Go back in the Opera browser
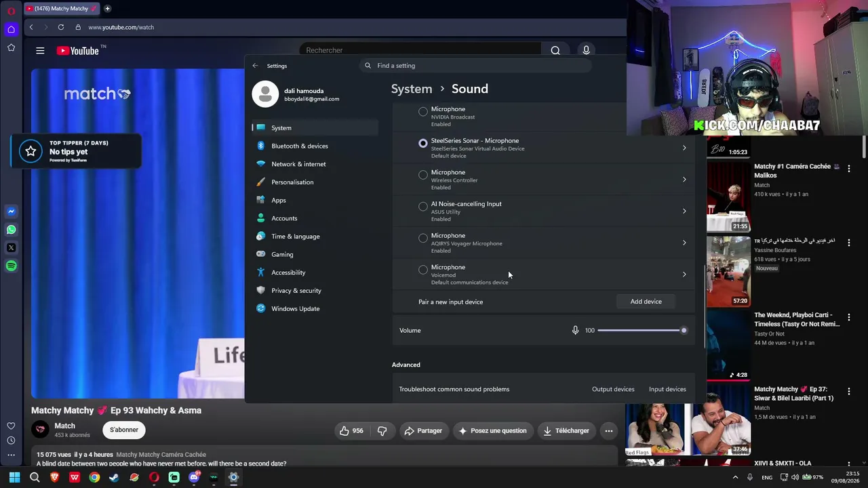The width and height of the screenshot is (868, 488). (x=31, y=27)
